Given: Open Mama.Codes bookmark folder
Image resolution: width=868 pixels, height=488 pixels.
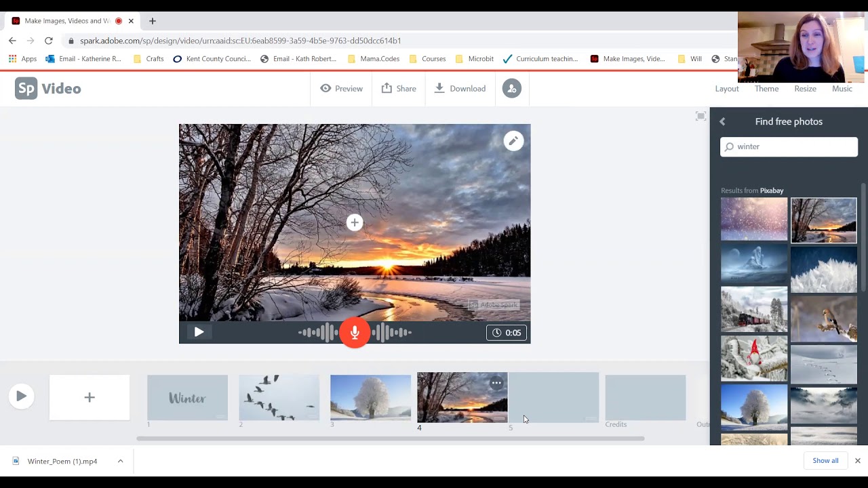Looking at the screenshot, I should pos(374,59).
